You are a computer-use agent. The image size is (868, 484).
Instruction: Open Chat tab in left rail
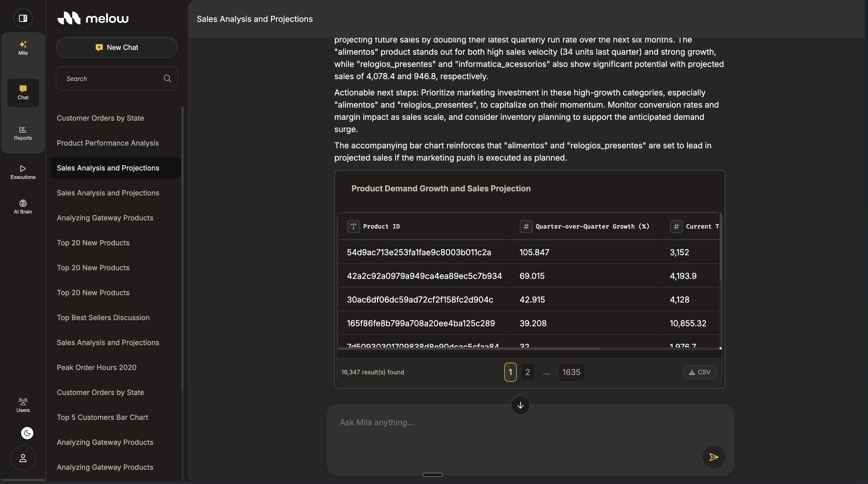click(23, 93)
